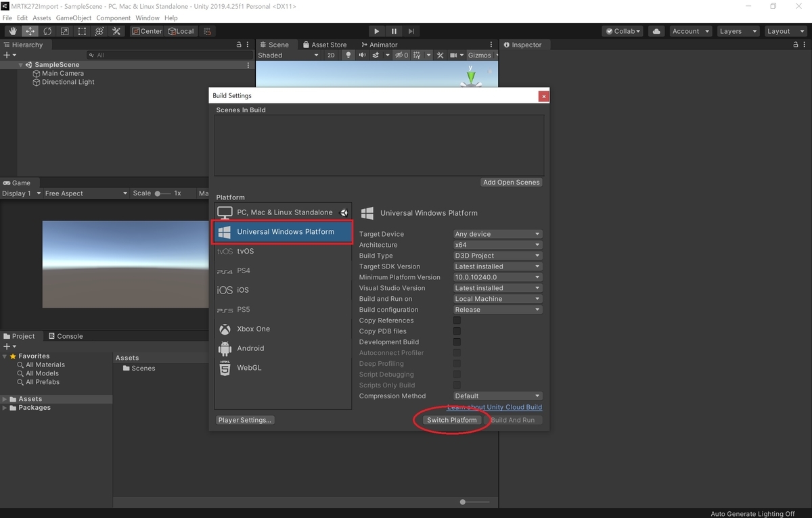Image resolution: width=812 pixels, height=518 pixels.
Task: Select the Rect tool
Action: pyautogui.click(x=82, y=31)
